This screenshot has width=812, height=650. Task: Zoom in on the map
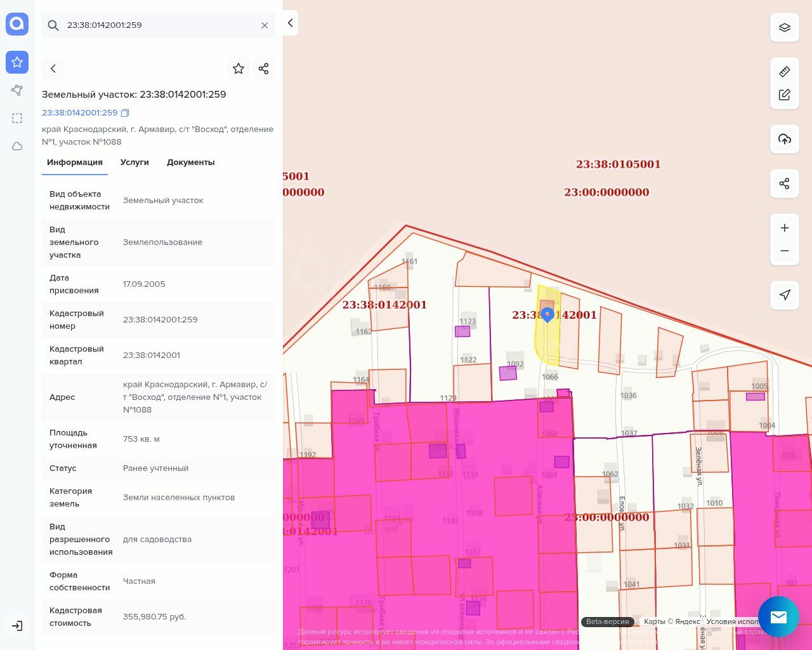click(785, 228)
